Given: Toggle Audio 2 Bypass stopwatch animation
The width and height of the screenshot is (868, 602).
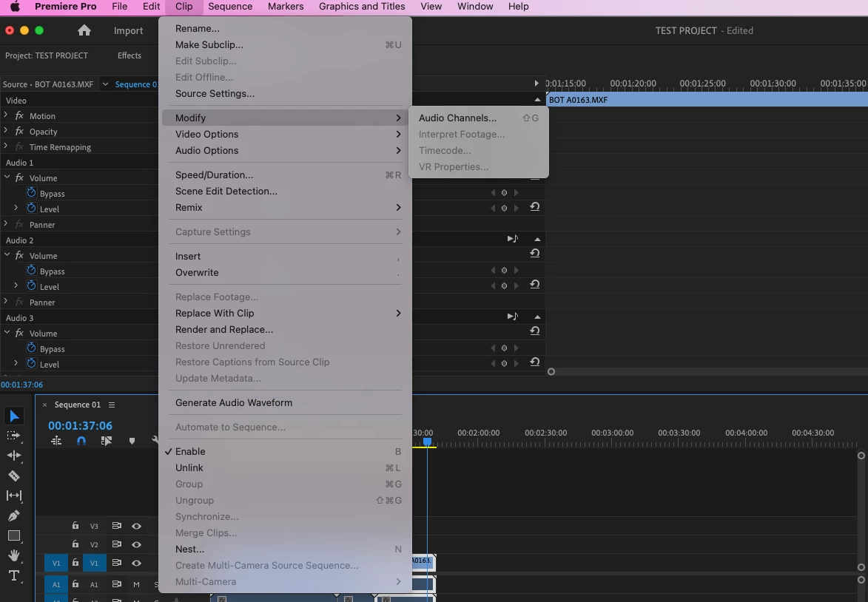Looking at the screenshot, I should coord(32,270).
